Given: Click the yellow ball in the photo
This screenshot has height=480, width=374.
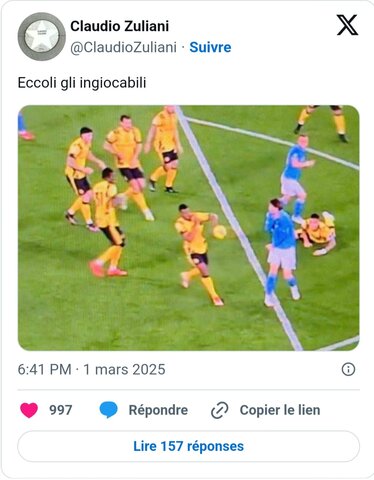Looking at the screenshot, I should click(220, 232).
